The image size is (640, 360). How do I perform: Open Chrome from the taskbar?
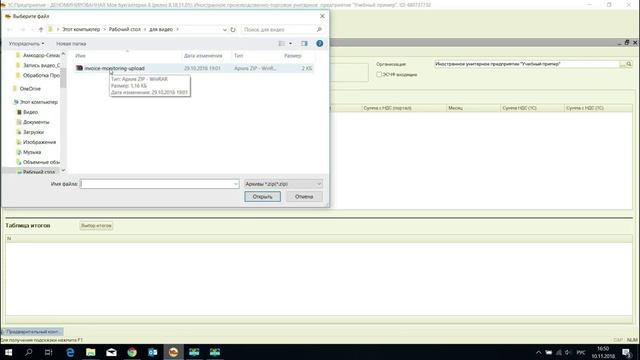(132, 352)
